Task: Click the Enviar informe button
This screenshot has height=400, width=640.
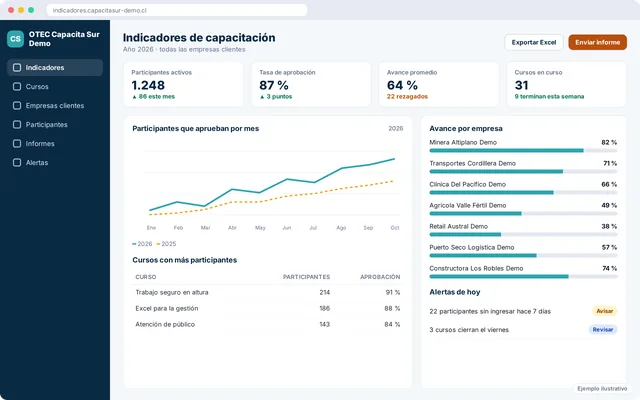Action: tap(598, 42)
